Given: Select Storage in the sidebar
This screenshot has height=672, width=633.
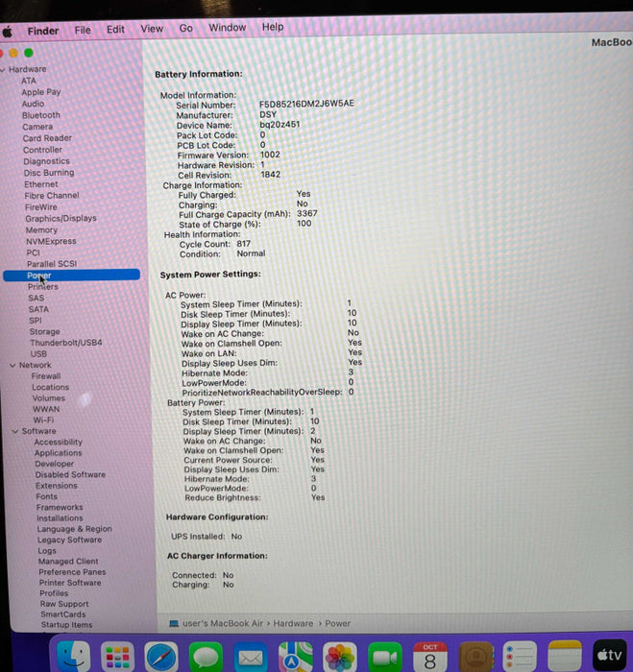Looking at the screenshot, I should point(44,332).
